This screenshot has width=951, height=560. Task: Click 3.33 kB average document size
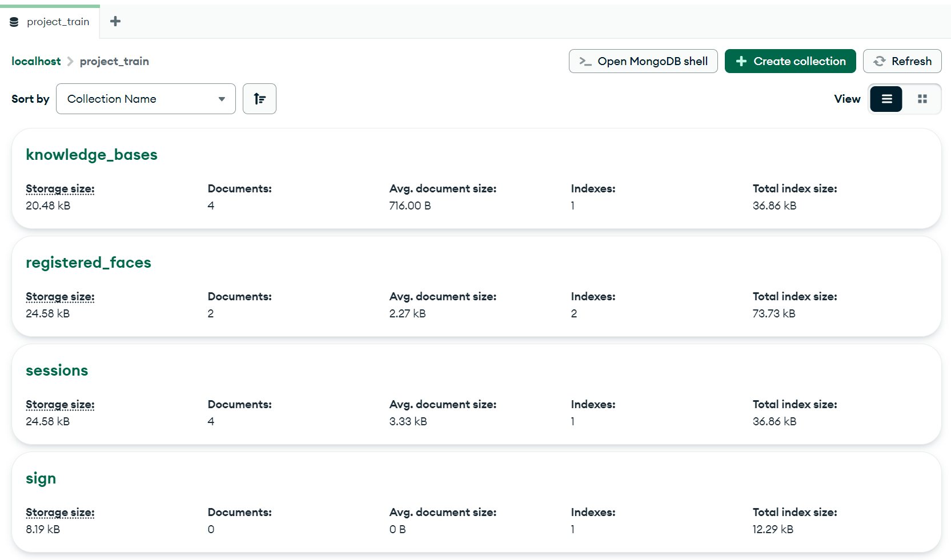click(408, 421)
